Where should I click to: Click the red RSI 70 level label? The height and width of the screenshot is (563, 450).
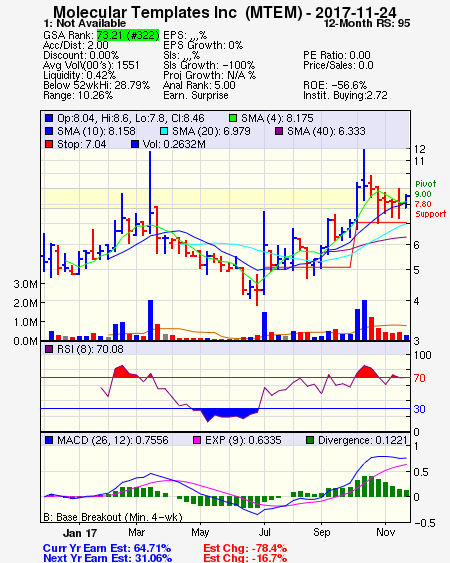[419, 378]
